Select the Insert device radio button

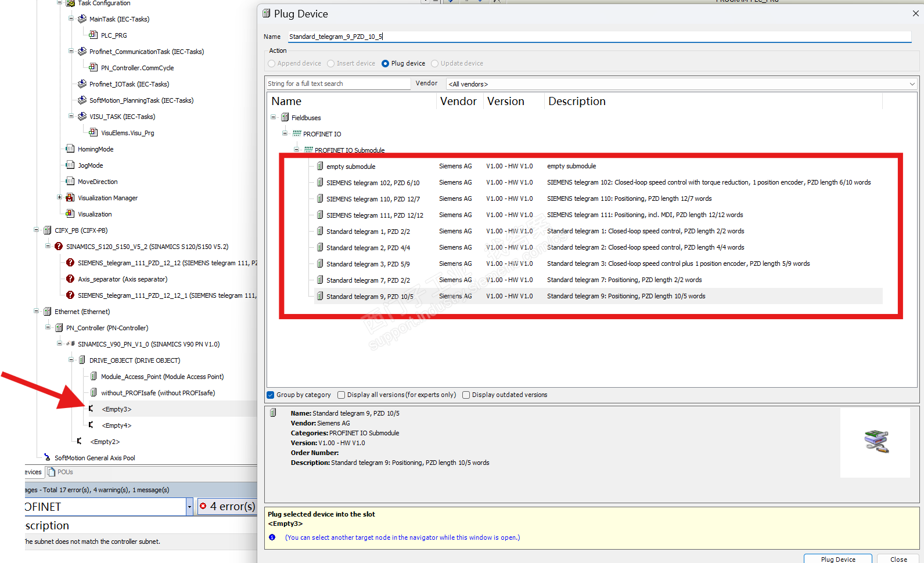tap(330, 64)
